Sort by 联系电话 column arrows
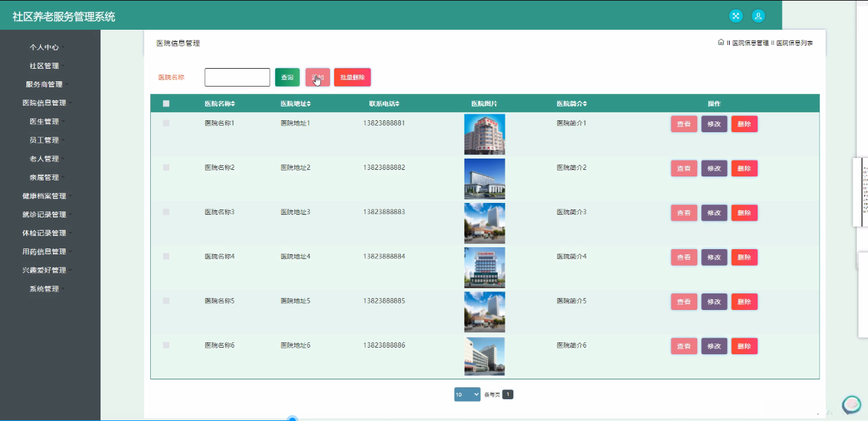Screen dimensions: 868x421 pyautogui.click(x=397, y=104)
